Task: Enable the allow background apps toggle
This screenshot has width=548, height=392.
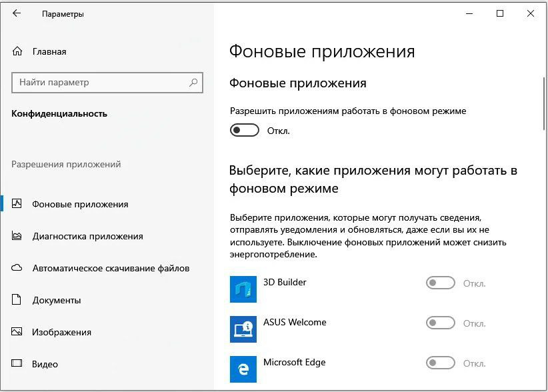Action: pos(245,130)
